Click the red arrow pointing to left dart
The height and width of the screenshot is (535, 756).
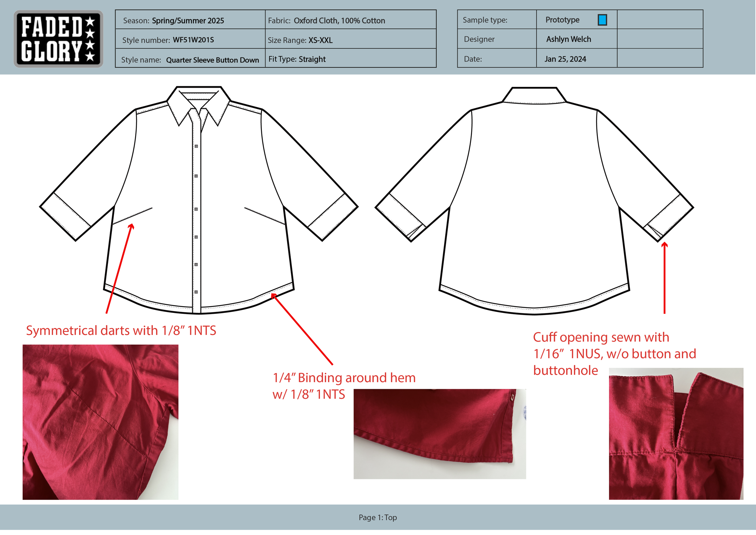(119, 268)
